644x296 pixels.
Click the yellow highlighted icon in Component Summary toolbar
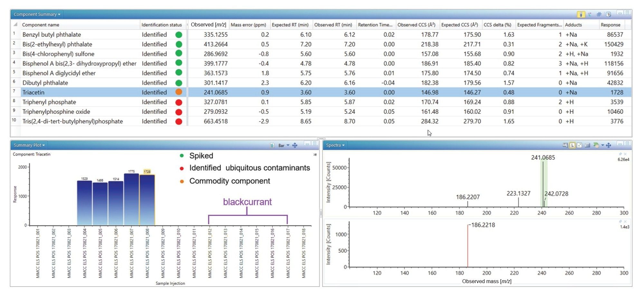(x=581, y=14)
